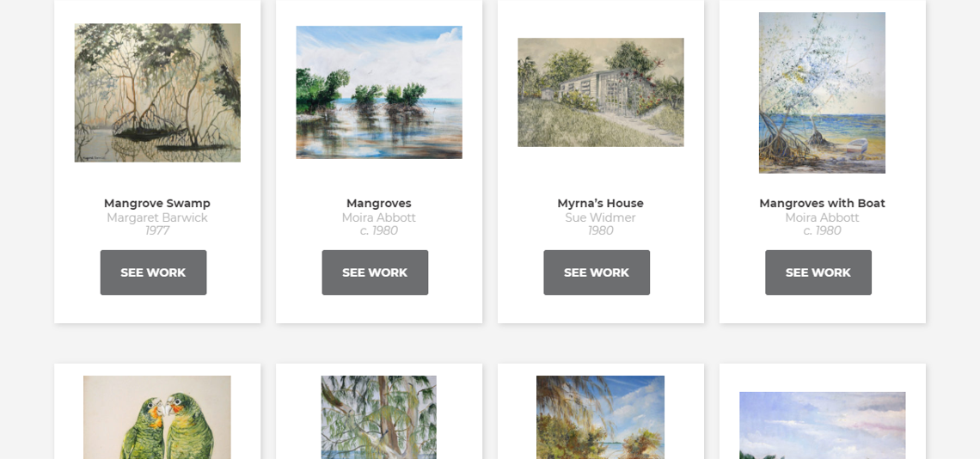Screen dimensions: 980x459
Task: Click artist name Margaret Barwick
Action: tap(156, 217)
